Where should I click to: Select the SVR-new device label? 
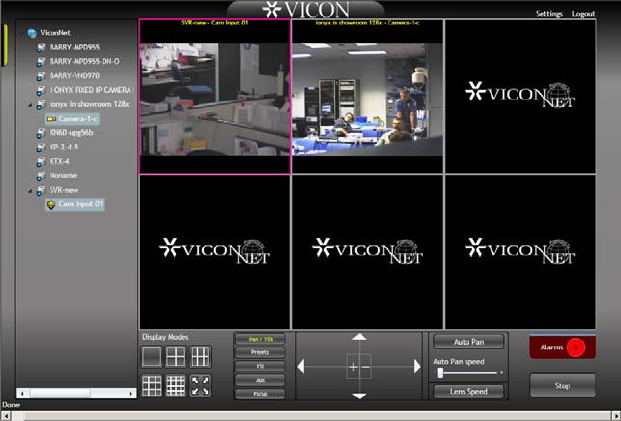click(x=64, y=190)
